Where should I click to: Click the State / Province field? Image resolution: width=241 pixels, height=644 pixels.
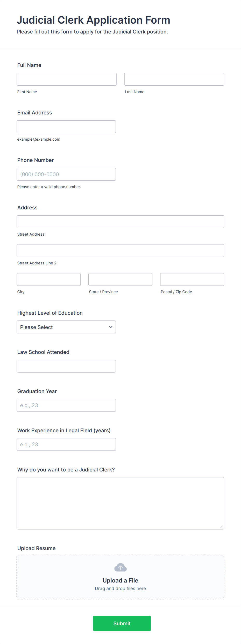[x=120, y=279]
